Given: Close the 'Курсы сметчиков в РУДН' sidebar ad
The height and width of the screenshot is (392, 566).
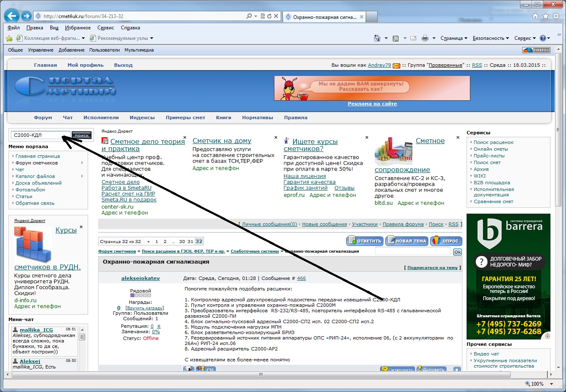Looking at the screenshot, I should [x=81, y=227].
